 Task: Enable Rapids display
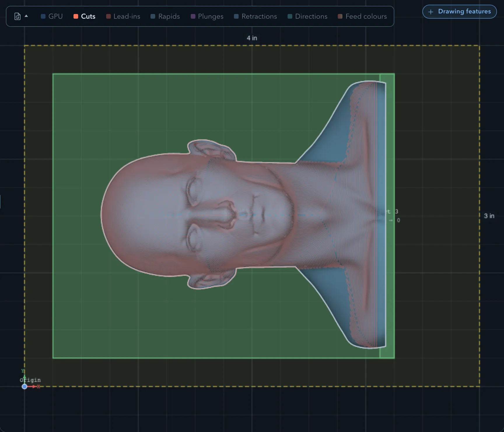point(165,16)
